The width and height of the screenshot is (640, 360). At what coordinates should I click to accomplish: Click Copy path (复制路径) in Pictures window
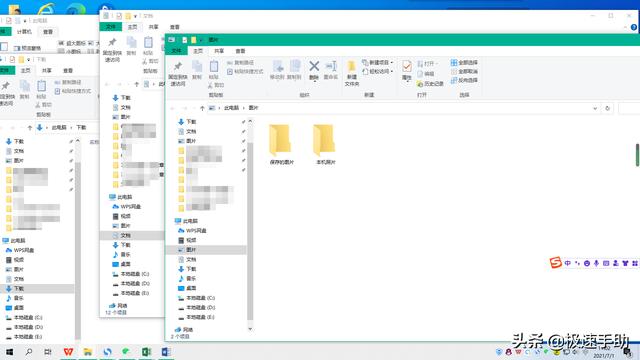point(240,62)
